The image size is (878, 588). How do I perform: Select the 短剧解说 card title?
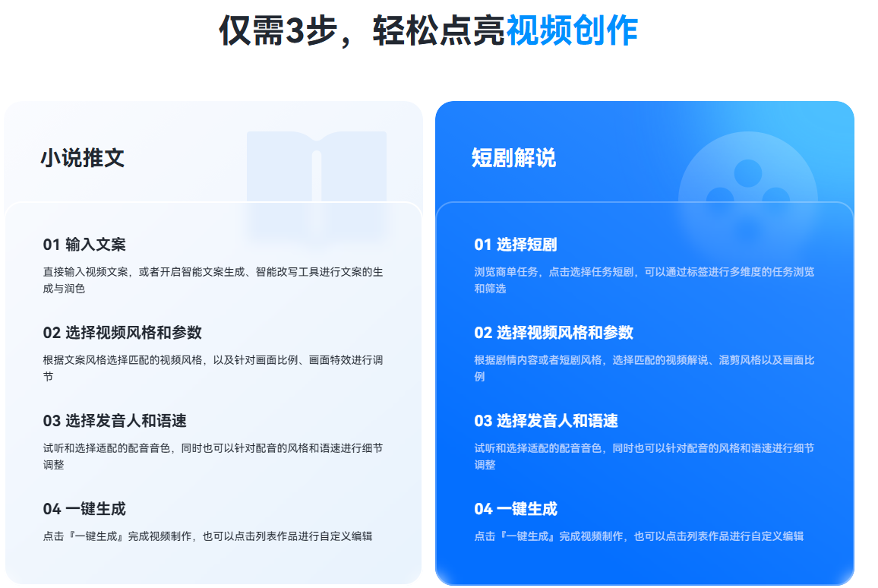(x=513, y=158)
